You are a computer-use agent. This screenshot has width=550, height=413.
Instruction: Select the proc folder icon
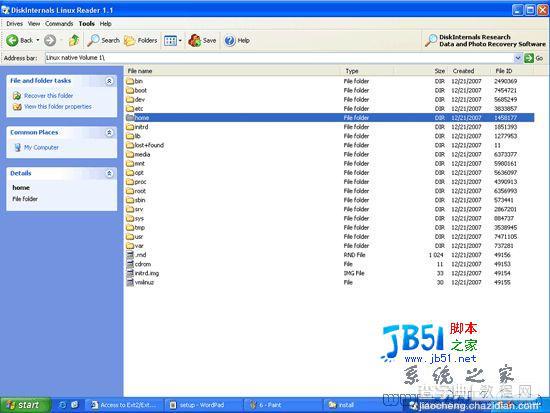coord(130,182)
